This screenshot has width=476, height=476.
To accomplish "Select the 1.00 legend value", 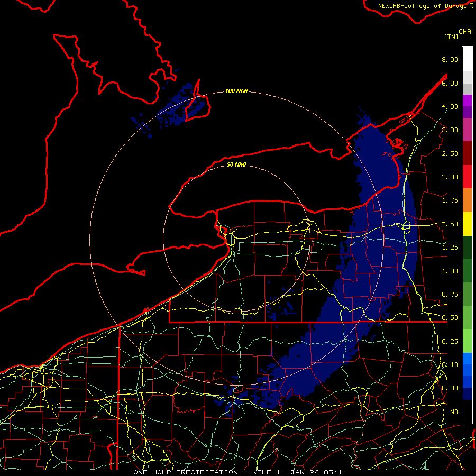I will point(450,271).
